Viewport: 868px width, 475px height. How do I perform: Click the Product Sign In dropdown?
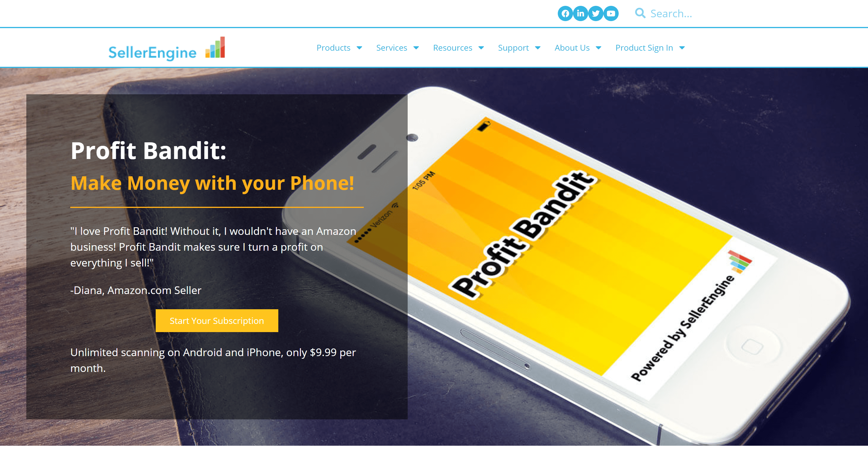651,48
